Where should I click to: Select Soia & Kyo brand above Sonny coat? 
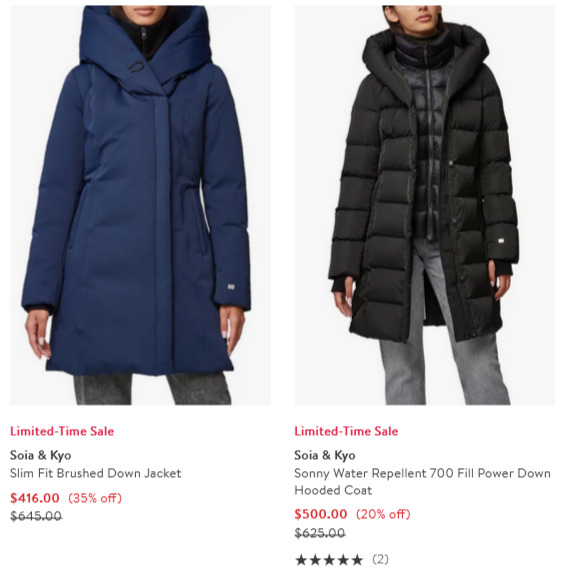tap(325, 455)
